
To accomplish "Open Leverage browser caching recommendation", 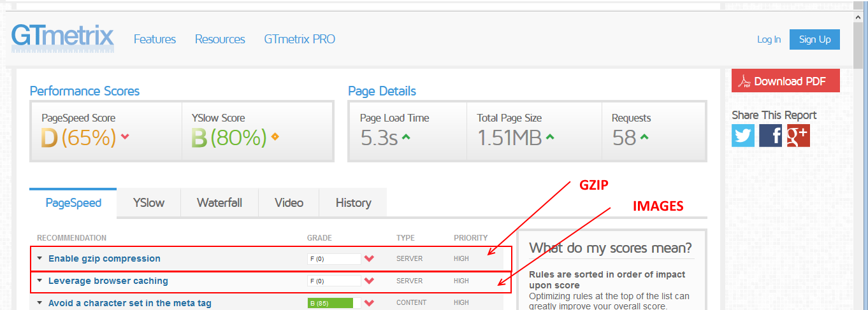I will 108,281.
